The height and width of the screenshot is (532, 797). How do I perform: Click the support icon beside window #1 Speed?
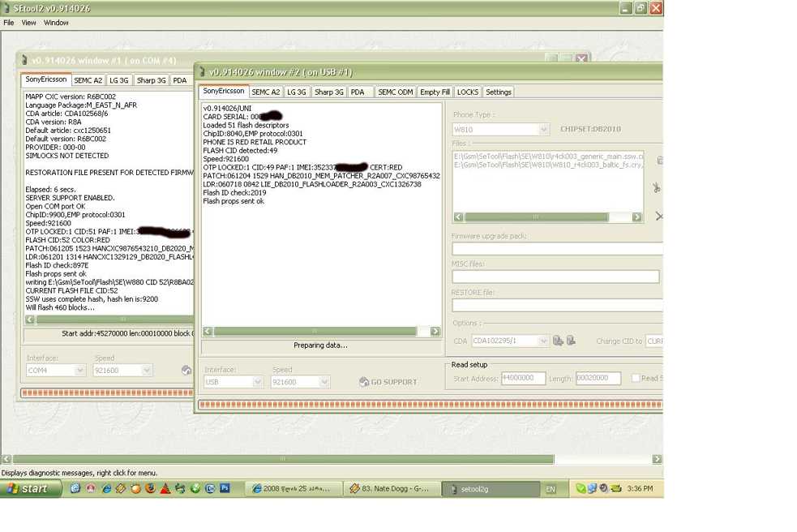coord(186,371)
